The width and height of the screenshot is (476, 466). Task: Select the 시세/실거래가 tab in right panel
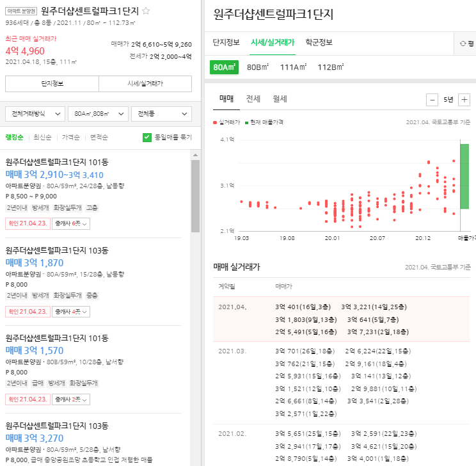[x=273, y=42]
